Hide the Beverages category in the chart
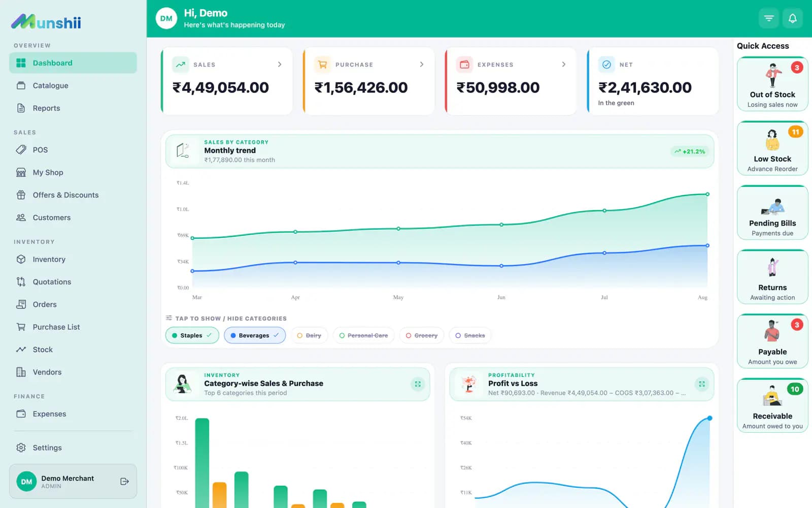The image size is (812, 508). [255, 335]
